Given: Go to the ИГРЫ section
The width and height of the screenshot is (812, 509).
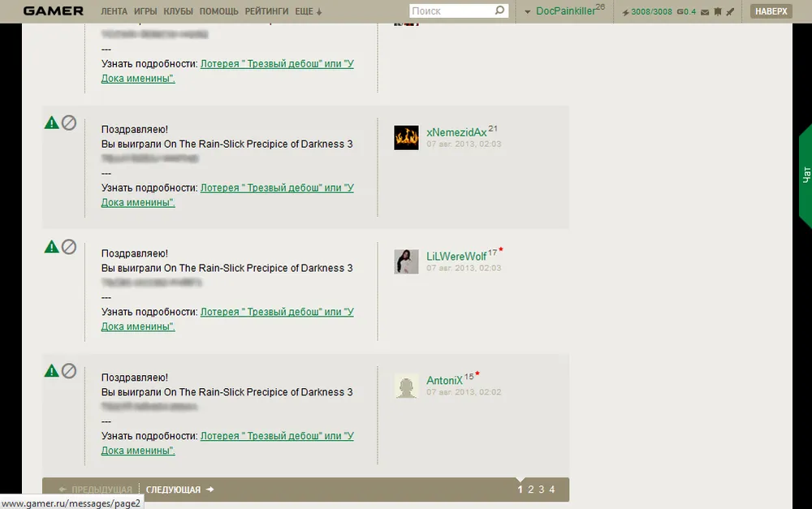Looking at the screenshot, I should [145, 11].
